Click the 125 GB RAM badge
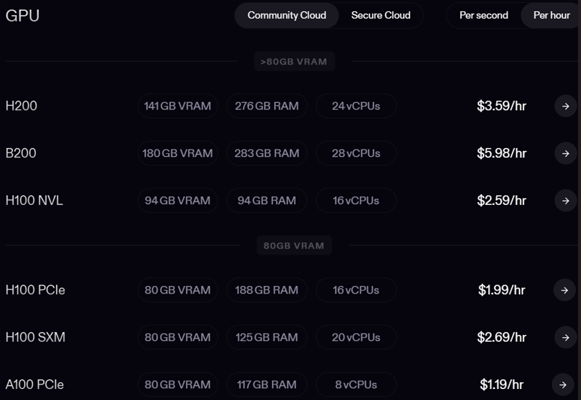This screenshot has height=400, width=581. [267, 337]
